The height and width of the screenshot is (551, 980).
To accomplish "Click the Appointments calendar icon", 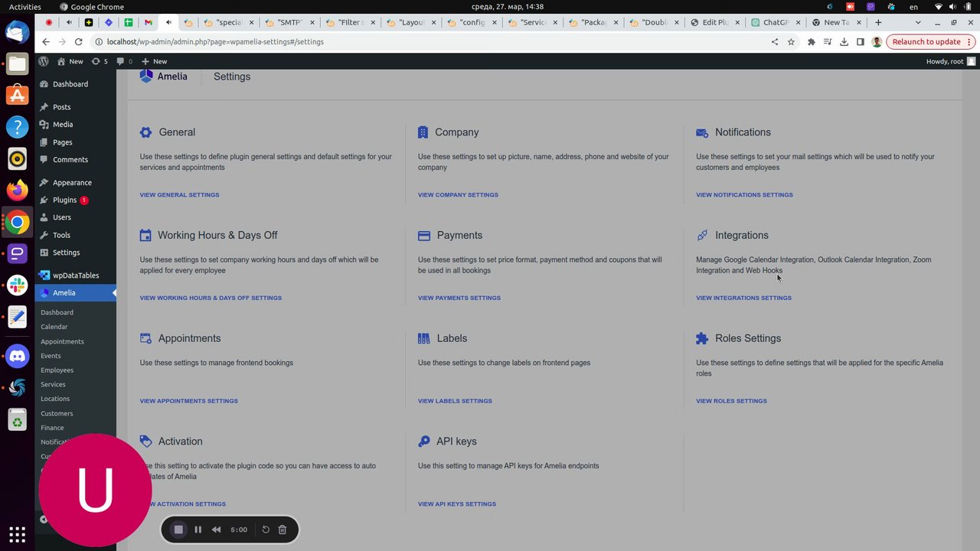I will click(145, 338).
